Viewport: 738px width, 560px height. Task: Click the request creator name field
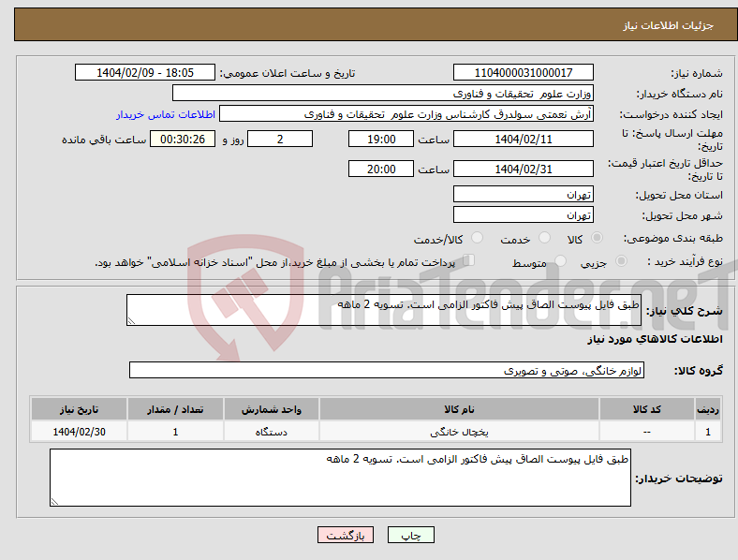tap(406, 114)
